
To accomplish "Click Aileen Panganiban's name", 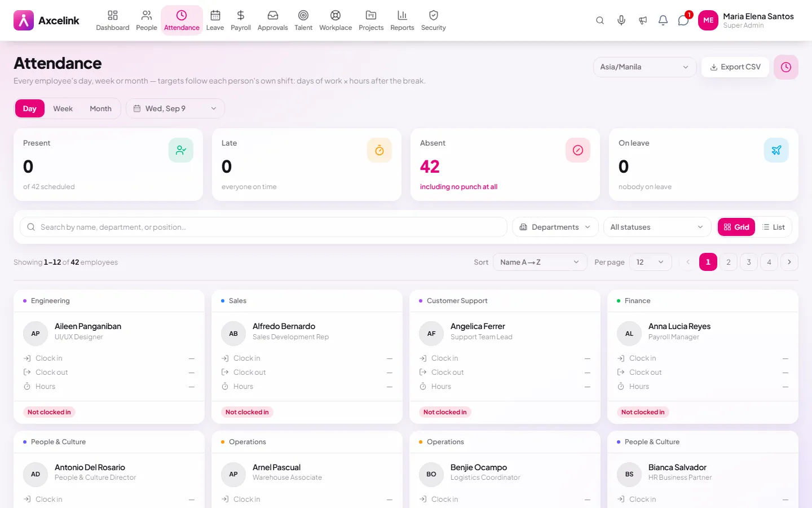I will (88, 326).
